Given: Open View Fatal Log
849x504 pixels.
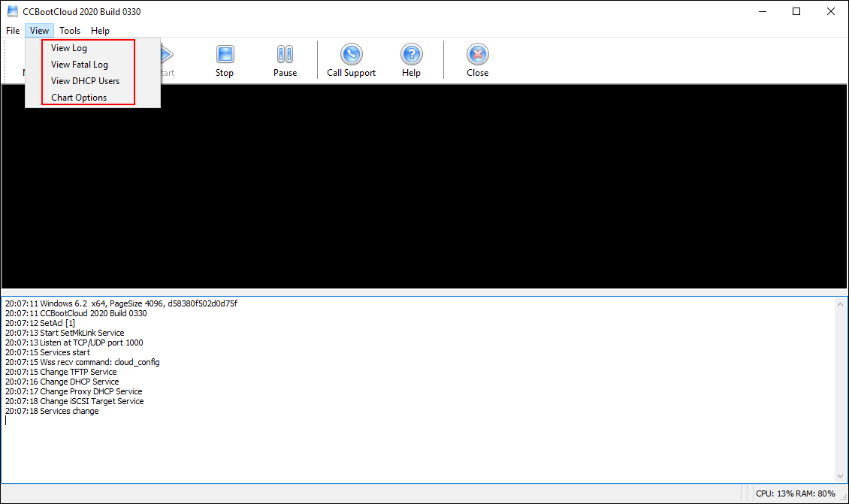Looking at the screenshot, I should (79, 64).
